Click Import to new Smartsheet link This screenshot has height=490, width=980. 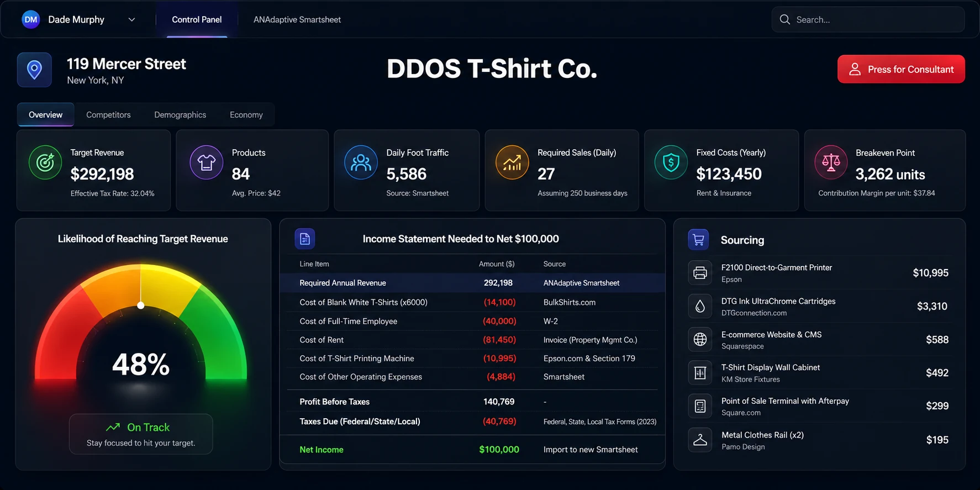click(591, 450)
